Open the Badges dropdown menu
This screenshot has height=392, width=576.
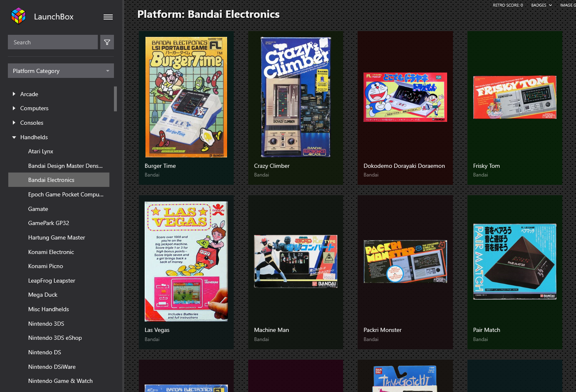tap(541, 5)
